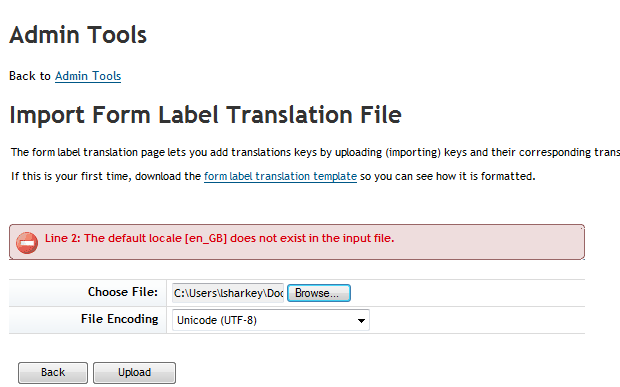Click 'Import Form Label Translation File' heading

[205, 115]
